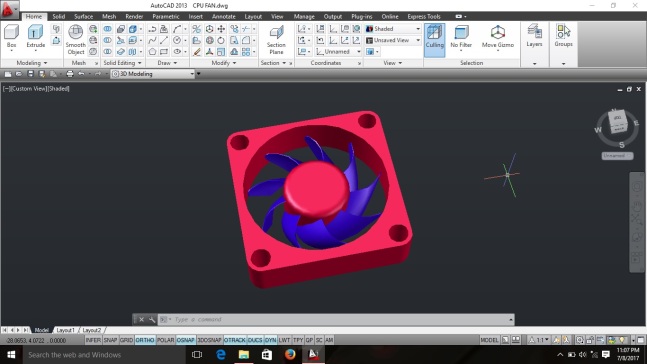647x364 pixels.
Task: Click the Move tool in Modify panel
Action: click(221, 28)
